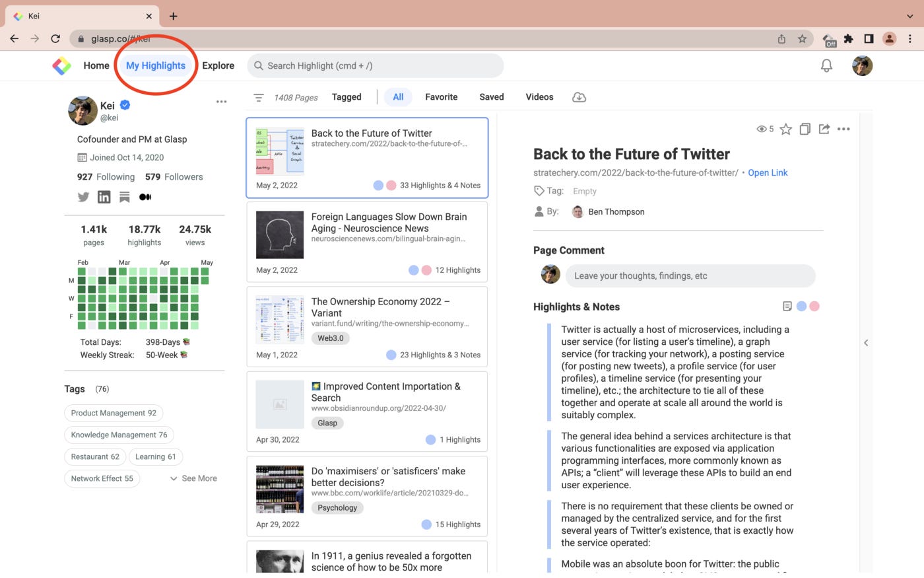Favorite the article with the star icon
Viewport: 924px width, 578px height.
tap(785, 129)
